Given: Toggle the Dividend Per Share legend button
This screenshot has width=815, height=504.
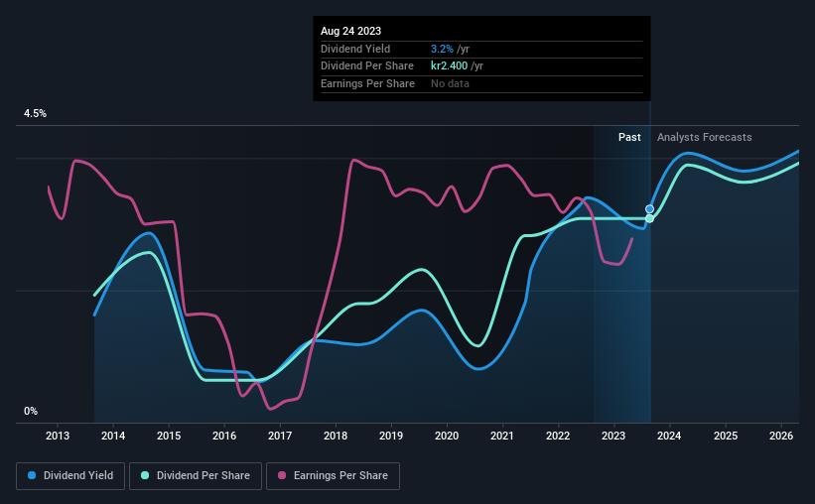Looking at the screenshot, I should (196, 476).
